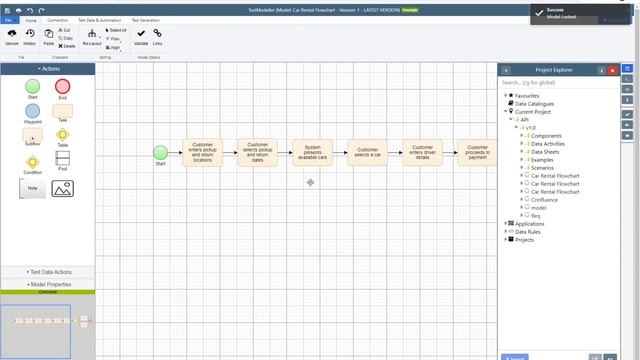Open Data Sheets folder in tree
This screenshot has height=360, width=640.
click(x=545, y=152)
